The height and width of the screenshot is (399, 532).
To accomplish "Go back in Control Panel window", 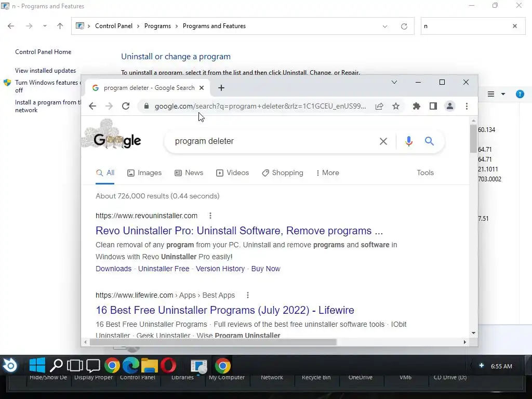I will 11,26.
